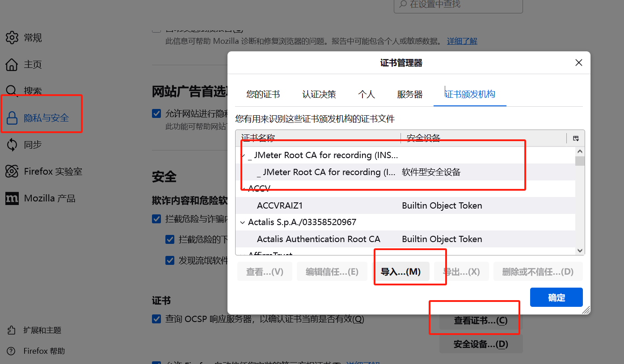
Task: Open Firefox 帮助 question mark icon
Action: click(12, 351)
